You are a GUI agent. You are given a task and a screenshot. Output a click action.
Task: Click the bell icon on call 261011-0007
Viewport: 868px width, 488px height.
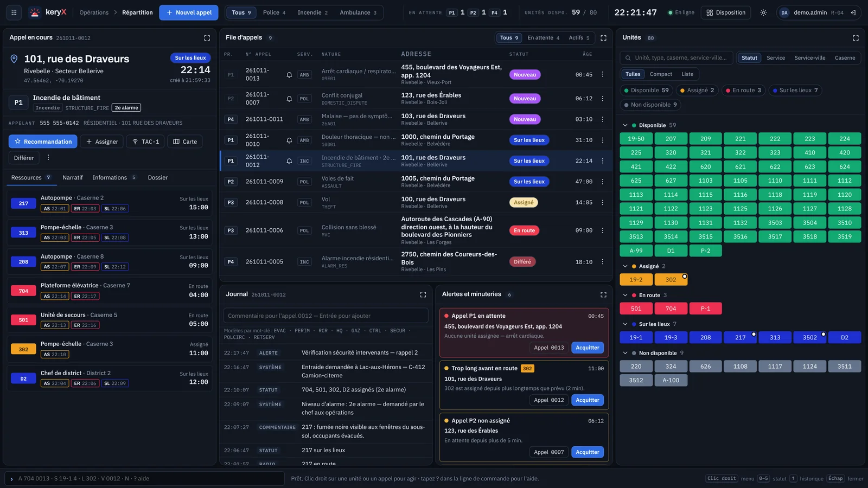click(289, 99)
